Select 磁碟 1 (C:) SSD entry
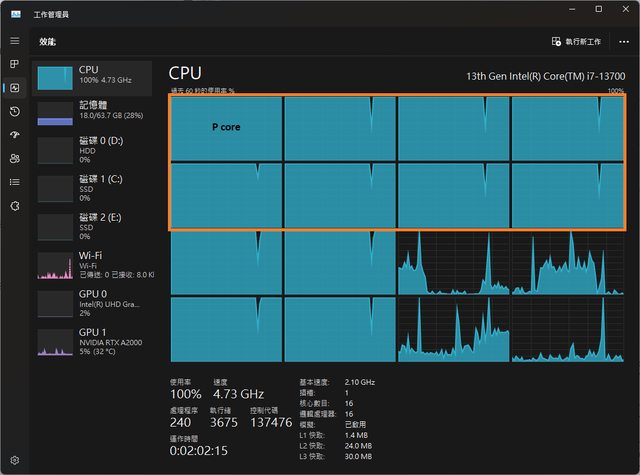Image resolution: width=640 pixels, height=475 pixels. pos(94,187)
